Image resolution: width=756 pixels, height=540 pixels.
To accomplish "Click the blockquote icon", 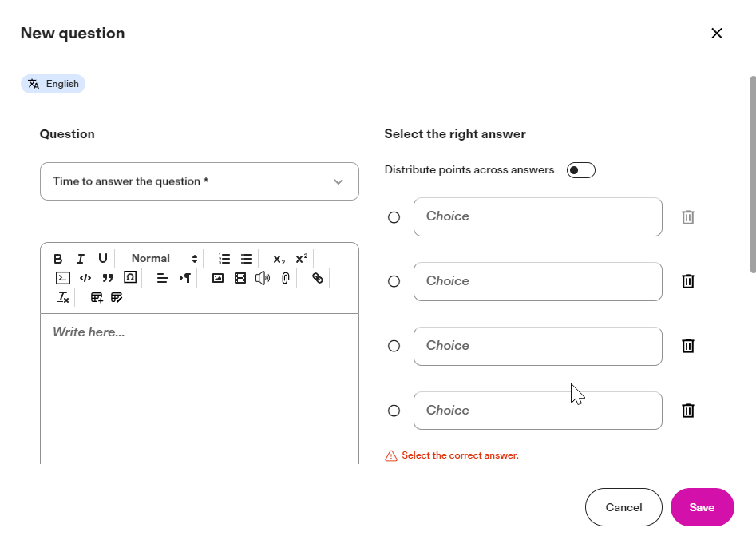I will 108,278.
